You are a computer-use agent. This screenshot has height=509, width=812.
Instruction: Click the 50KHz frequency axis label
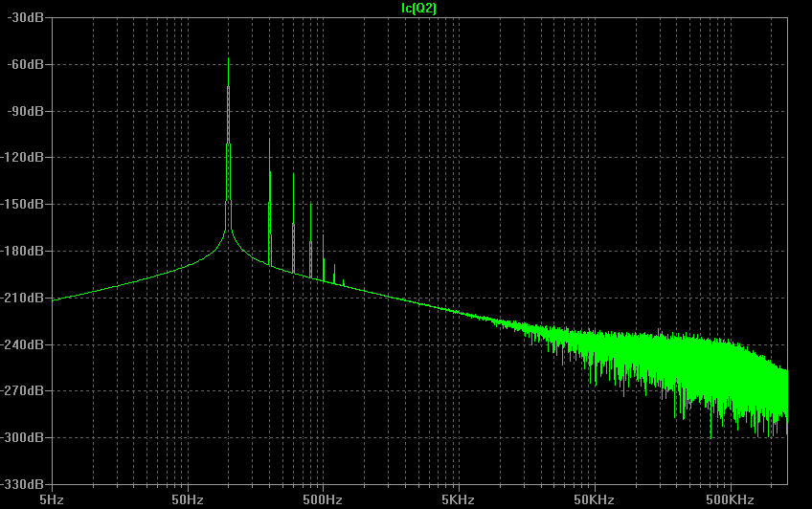tap(594, 499)
